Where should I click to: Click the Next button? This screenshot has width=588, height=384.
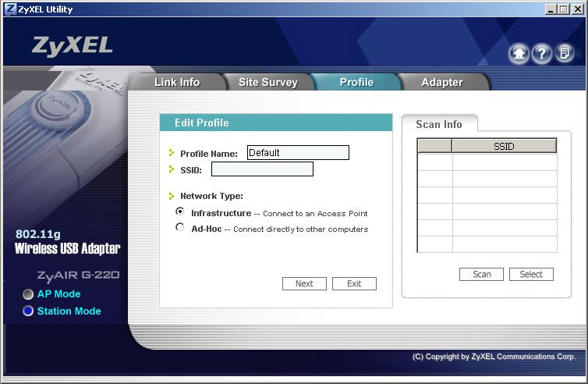tap(304, 284)
